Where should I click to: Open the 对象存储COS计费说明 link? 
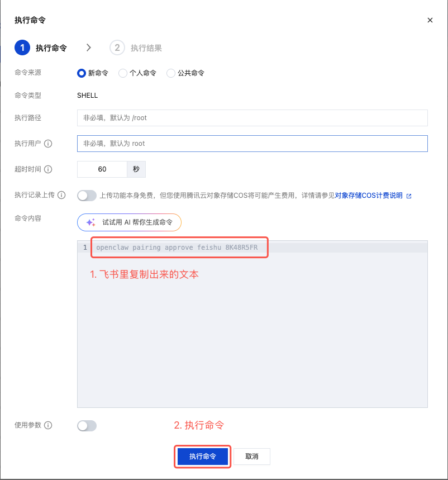(369, 196)
